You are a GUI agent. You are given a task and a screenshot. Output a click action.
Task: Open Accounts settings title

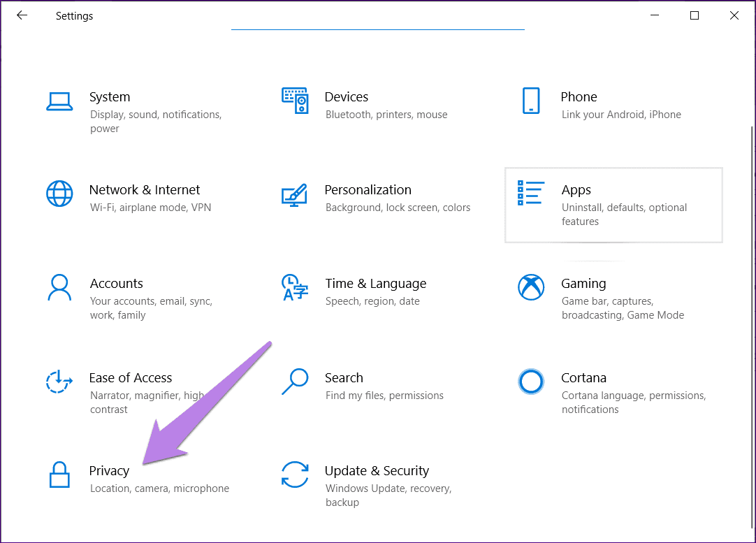coord(116,284)
